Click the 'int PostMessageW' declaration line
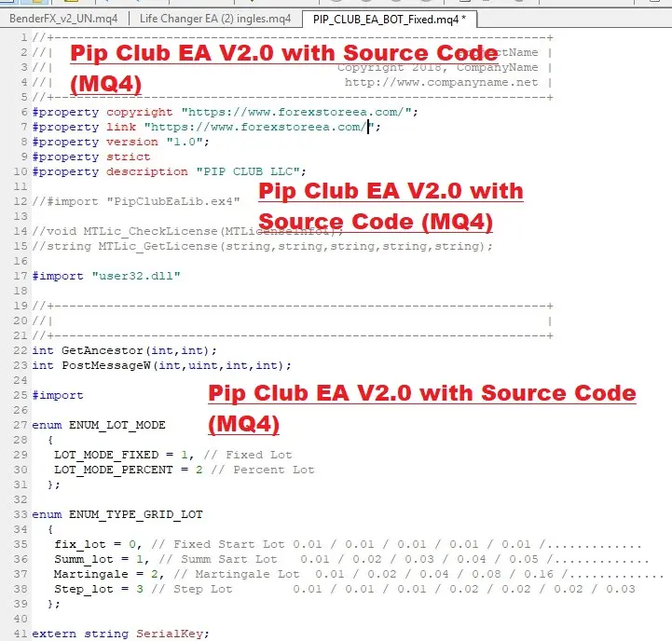The height and width of the screenshot is (641, 672). (x=162, y=365)
